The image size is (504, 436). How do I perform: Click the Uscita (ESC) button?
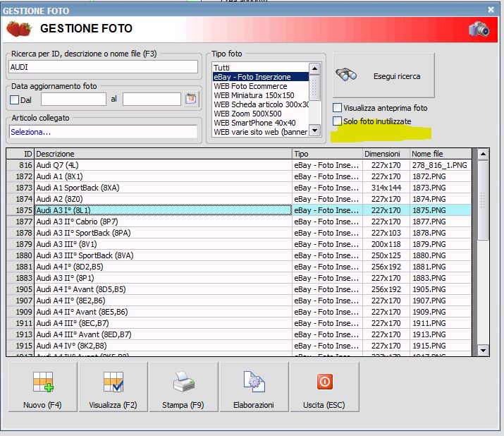coord(325,387)
